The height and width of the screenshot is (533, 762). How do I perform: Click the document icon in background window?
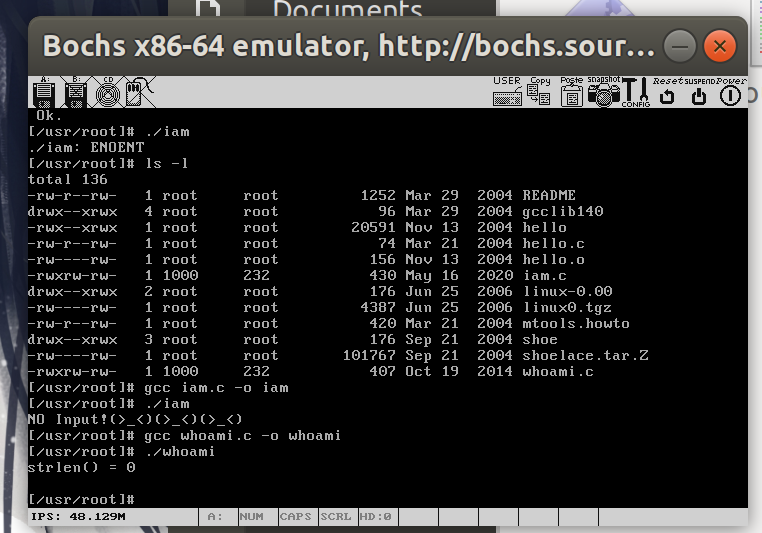[208, 8]
